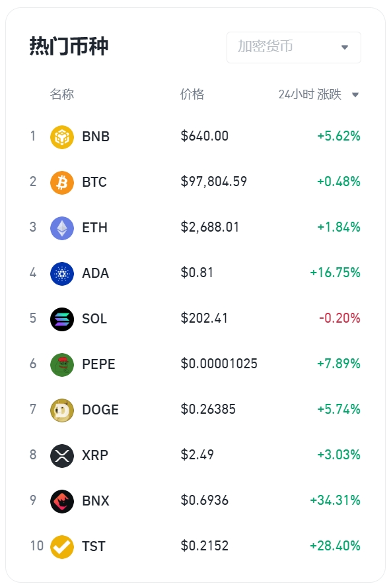The width and height of the screenshot is (391, 588).
Task: Open the Ethereum ETH icon
Action: [62, 228]
